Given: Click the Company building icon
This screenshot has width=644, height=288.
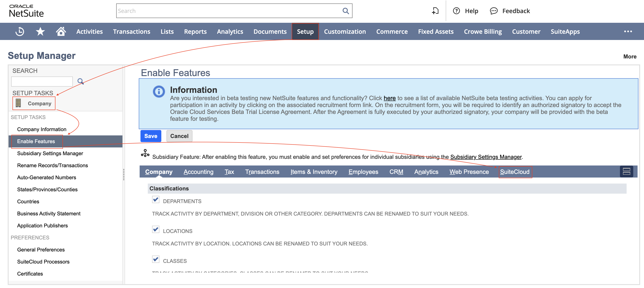Looking at the screenshot, I should pyautogui.click(x=18, y=103).
